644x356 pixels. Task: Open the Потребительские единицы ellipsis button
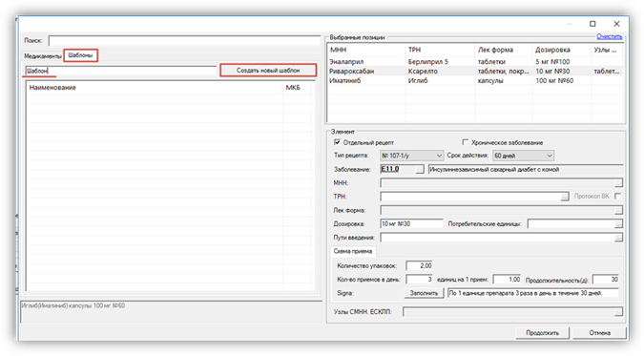click(618, 223)
